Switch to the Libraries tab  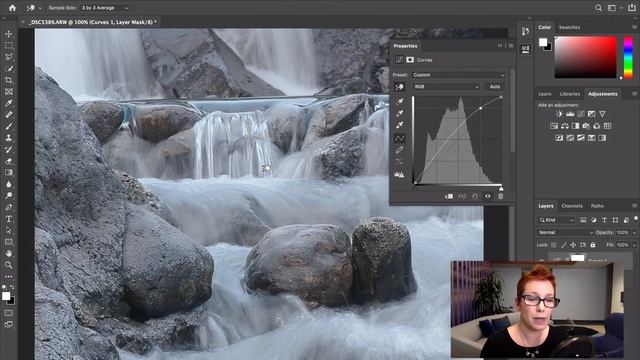pos(570,94)
